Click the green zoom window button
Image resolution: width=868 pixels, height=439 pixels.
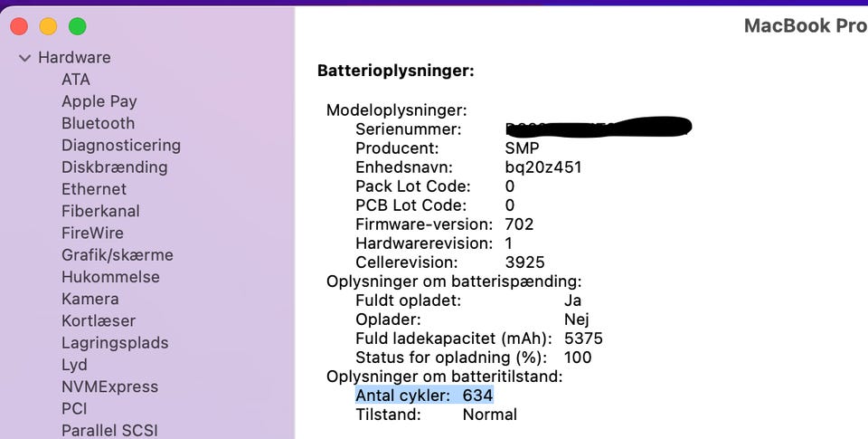click(78, 26)
